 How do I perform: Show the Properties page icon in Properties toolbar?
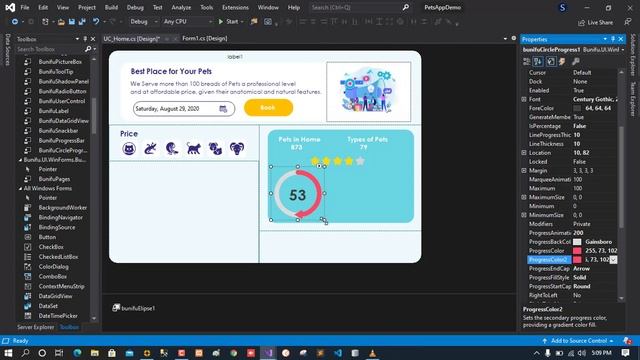click(551, 61)
